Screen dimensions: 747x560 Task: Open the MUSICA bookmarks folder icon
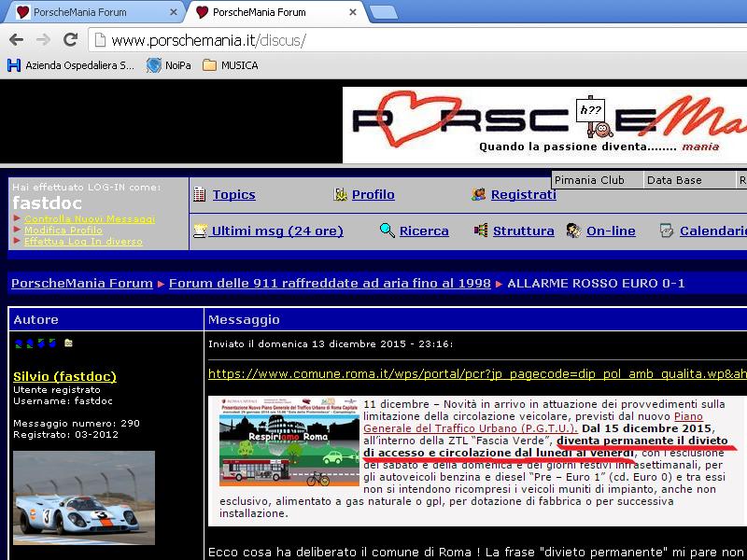(x=209, y=65)
